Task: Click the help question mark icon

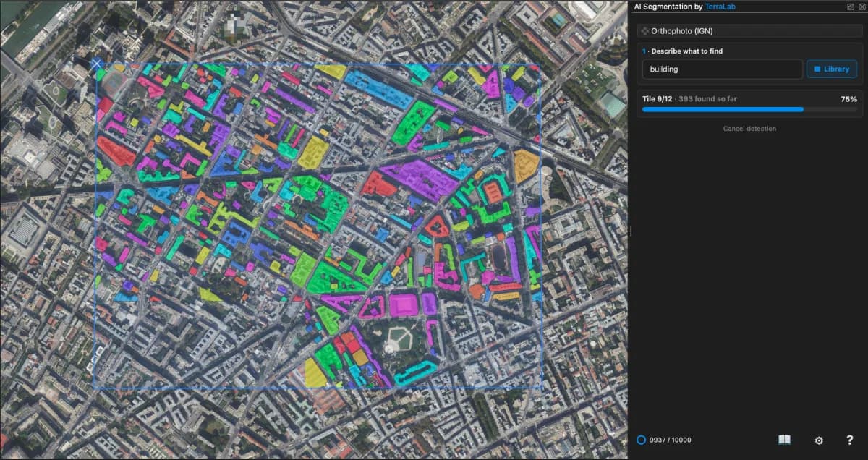Action: pyautogui.click(x=850, y=440)
